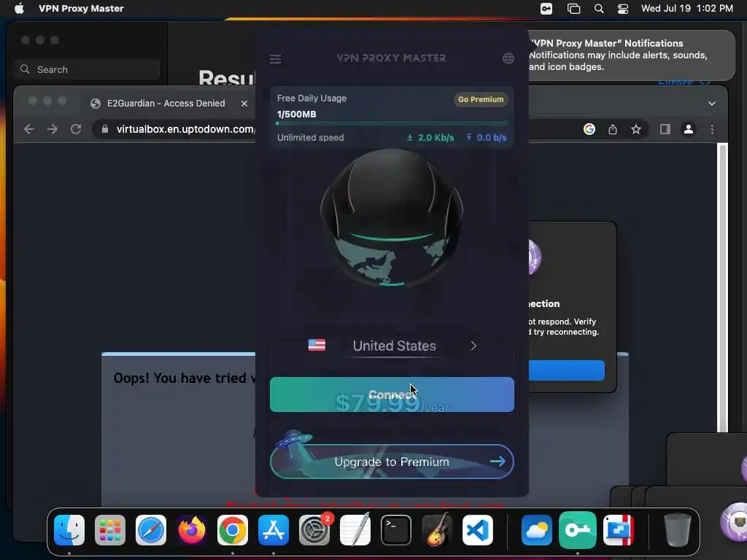Viewport: 747px width, 560px height.
Task: Click the share icon in Chrome toolbar
Action: point(613,129)
